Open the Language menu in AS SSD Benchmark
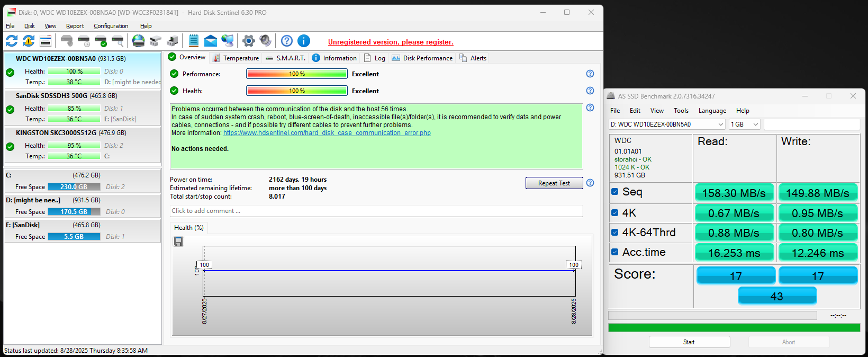The height and width of the screenshot is (357, 868). tap(712, 111)
